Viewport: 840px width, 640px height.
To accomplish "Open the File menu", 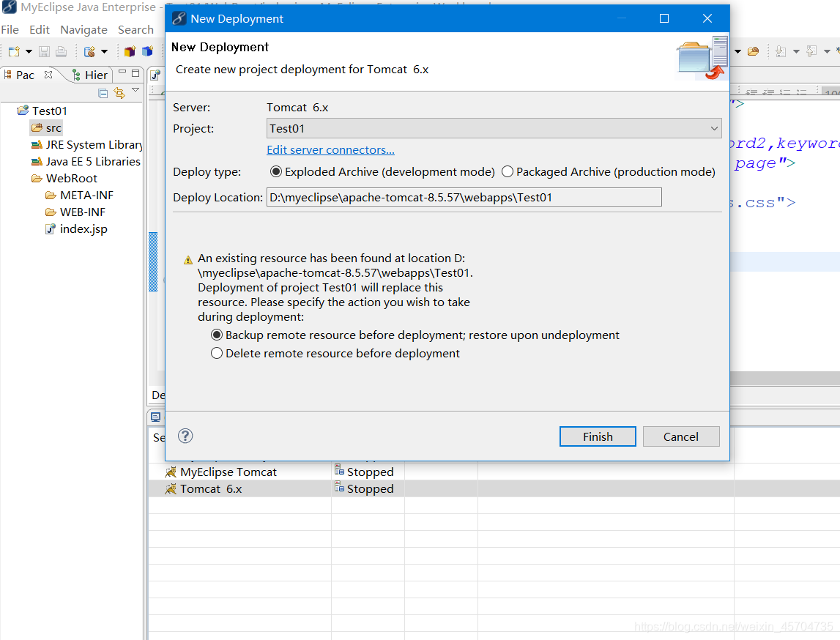I will pyautogui.click(x=10, y=29).
